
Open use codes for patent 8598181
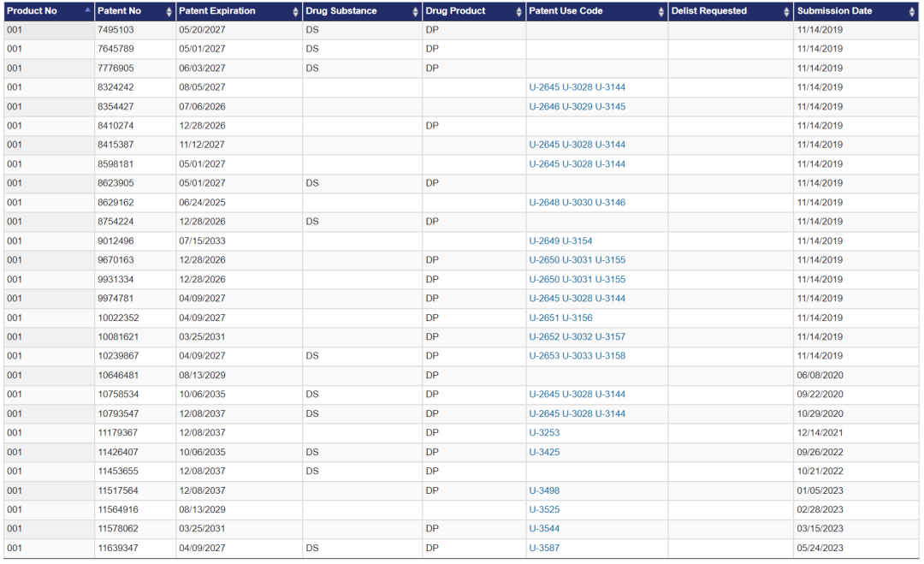577,163
